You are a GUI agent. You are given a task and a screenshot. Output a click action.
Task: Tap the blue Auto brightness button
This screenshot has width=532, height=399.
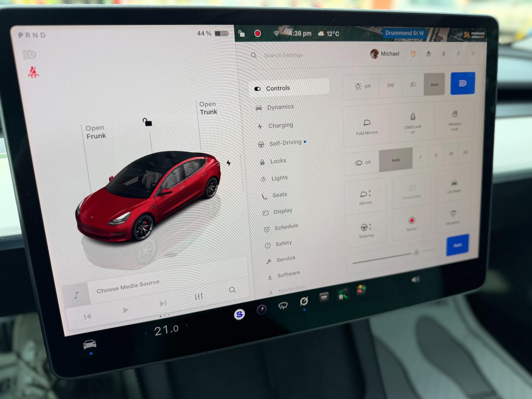point(458,245)
